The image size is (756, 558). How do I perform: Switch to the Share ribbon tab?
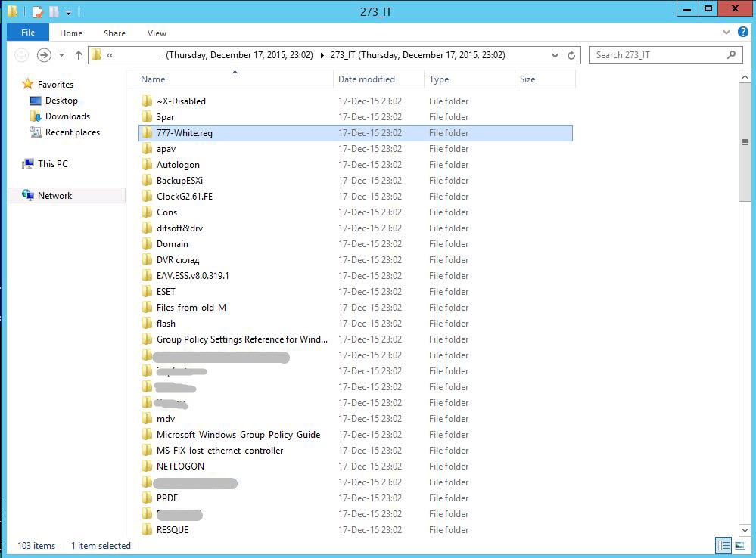coord(115,33)
